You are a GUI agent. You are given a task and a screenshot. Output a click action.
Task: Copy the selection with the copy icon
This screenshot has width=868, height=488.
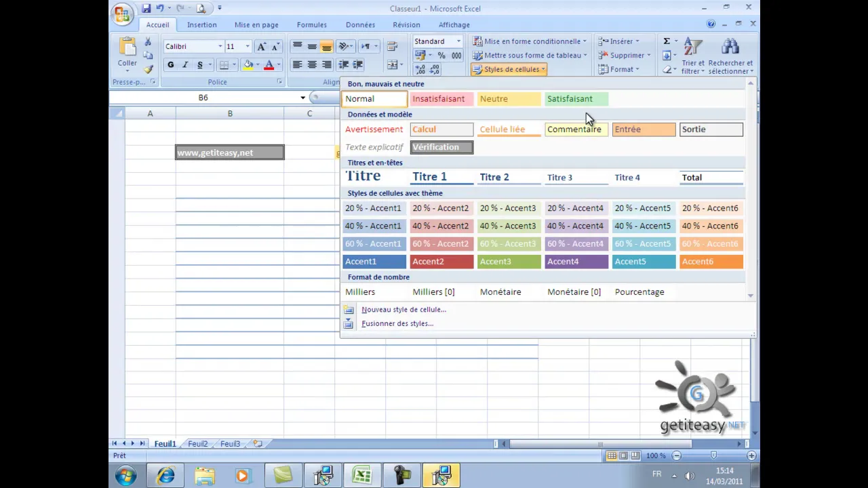click(148, 56)
